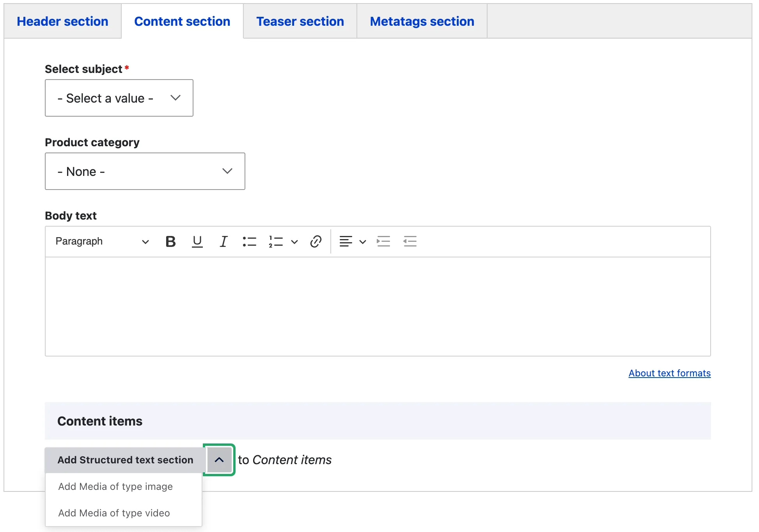759x532 pixels.
Task: Open the About text formats link
Action: click(669, 373)
